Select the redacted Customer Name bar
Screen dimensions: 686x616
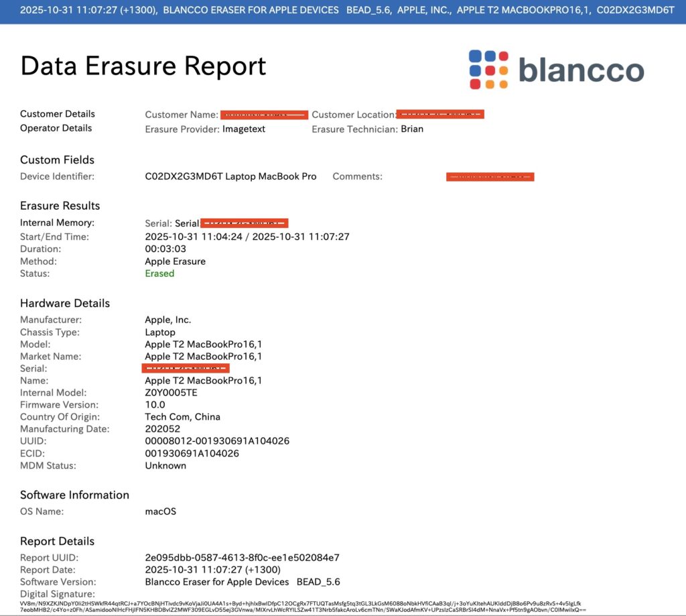(264, 115)
